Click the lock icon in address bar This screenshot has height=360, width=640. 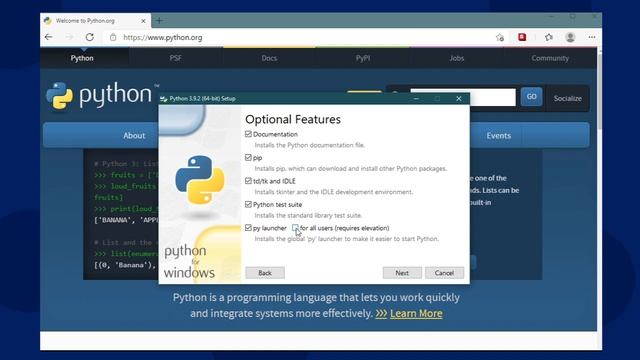pos(113,37)
